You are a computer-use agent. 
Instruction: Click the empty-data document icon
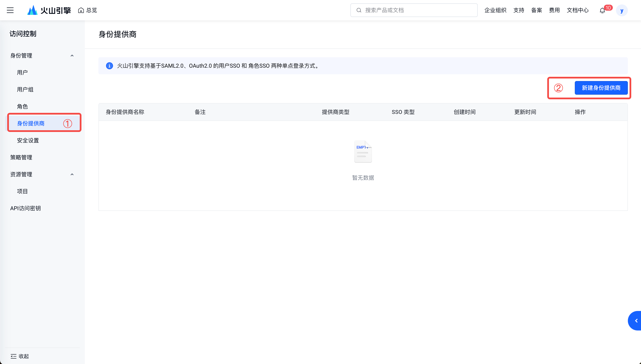pos(363,151)
